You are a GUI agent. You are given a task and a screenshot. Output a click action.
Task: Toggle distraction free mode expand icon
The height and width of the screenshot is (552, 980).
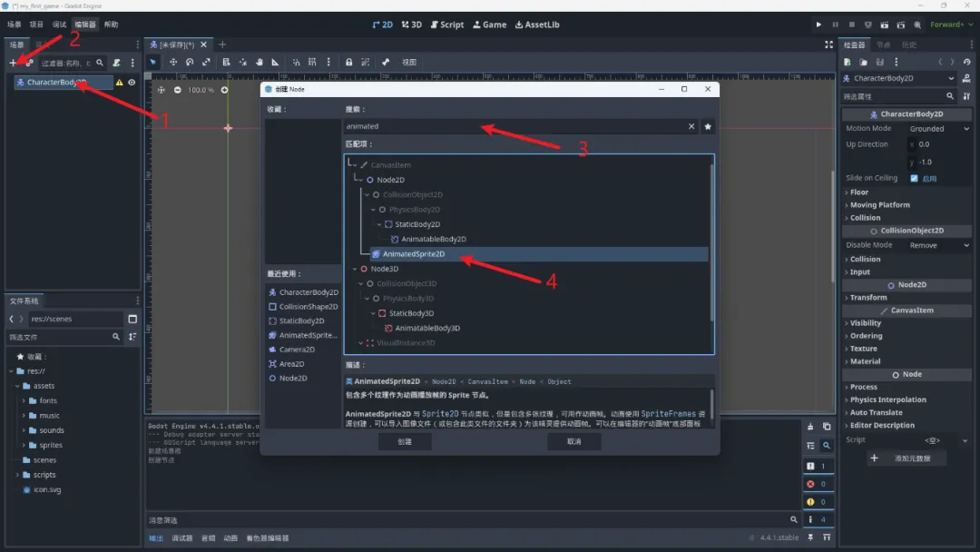tap(828, 44)
